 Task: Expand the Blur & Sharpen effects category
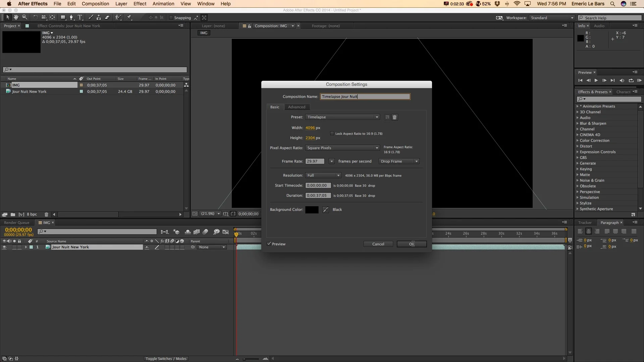pos(578,124)
